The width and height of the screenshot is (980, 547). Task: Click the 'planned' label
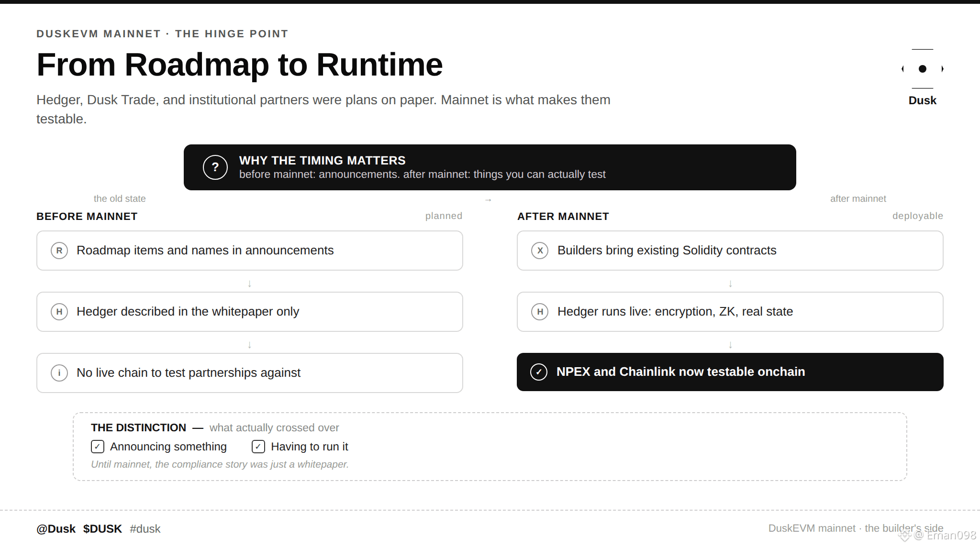pyautogui.click(x=444, y=216)
